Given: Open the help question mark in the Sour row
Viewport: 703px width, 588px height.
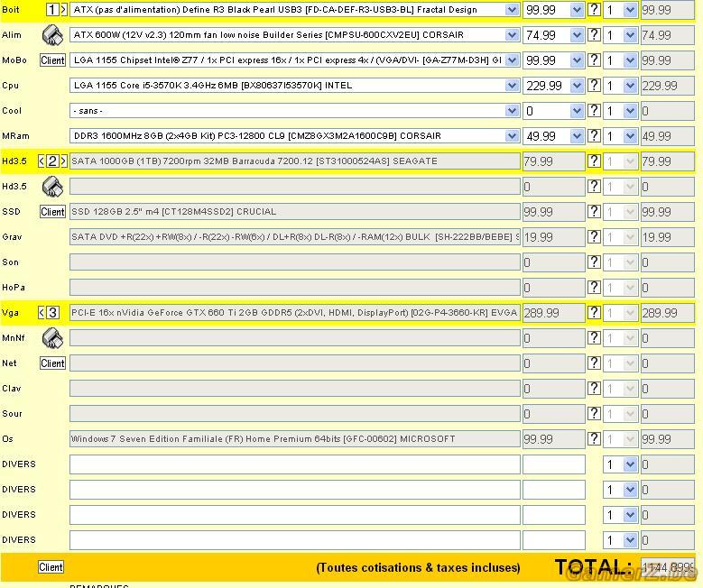Looking at the screenshot, I should (594, 413).
